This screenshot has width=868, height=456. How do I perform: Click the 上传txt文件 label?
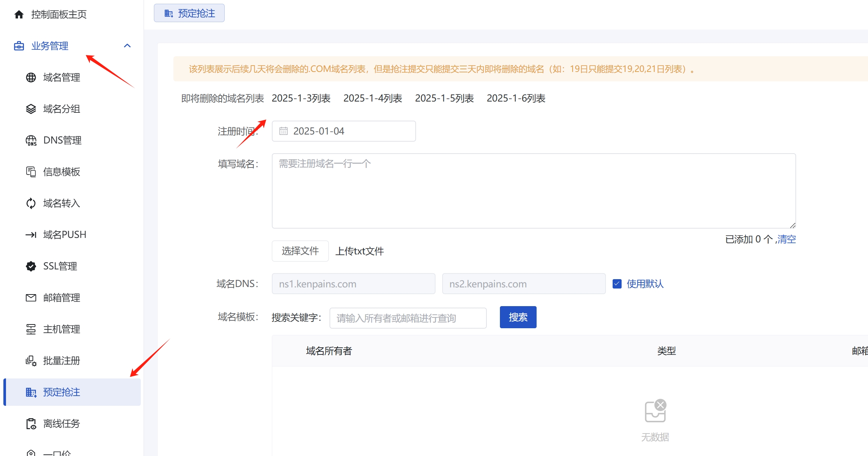click(x=360, y=251)
